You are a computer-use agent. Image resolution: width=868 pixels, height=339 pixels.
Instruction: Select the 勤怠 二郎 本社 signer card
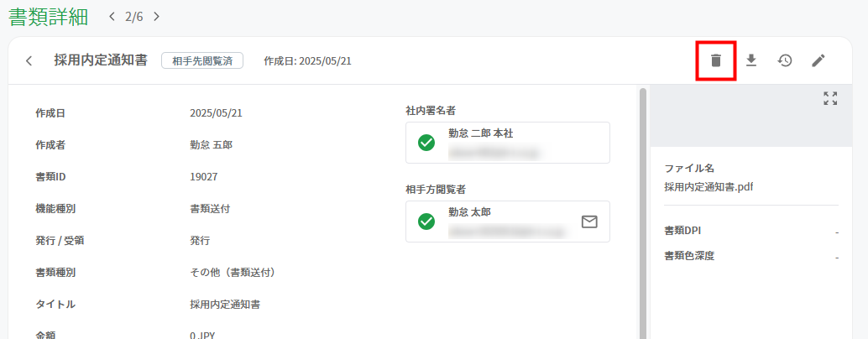click(508, 143)
